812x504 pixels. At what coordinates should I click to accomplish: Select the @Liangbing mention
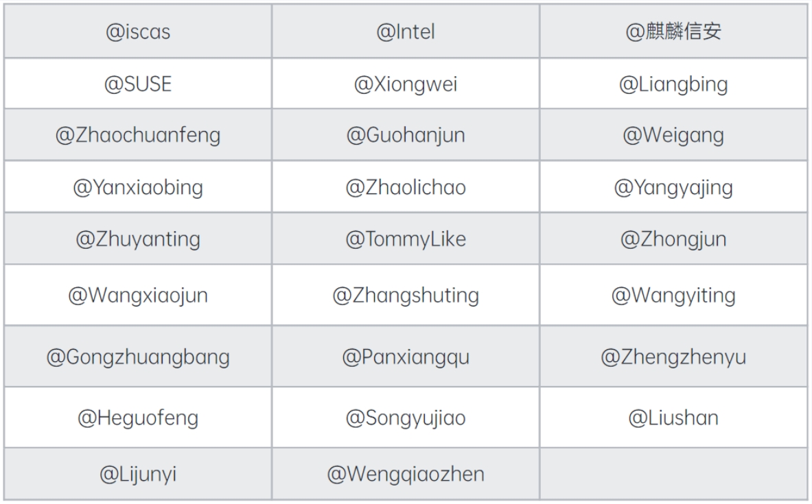pyautogui.click(x=673, y=84)
